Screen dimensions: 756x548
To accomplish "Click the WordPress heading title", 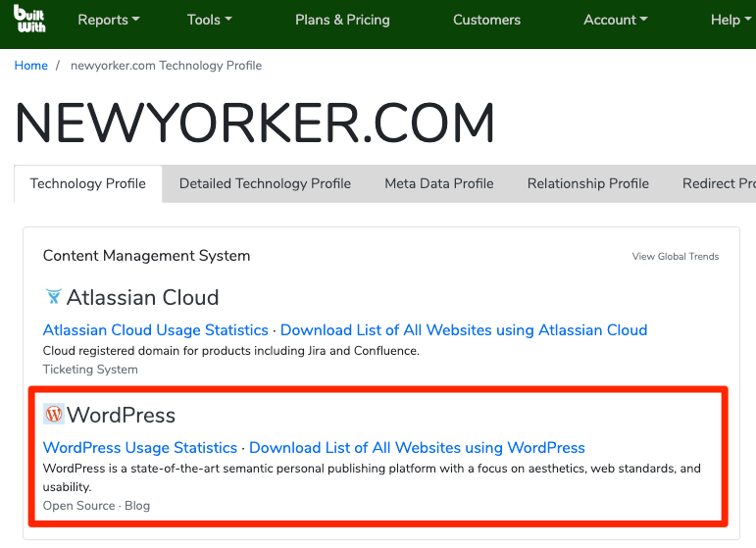I will click(x=121, y=415).
